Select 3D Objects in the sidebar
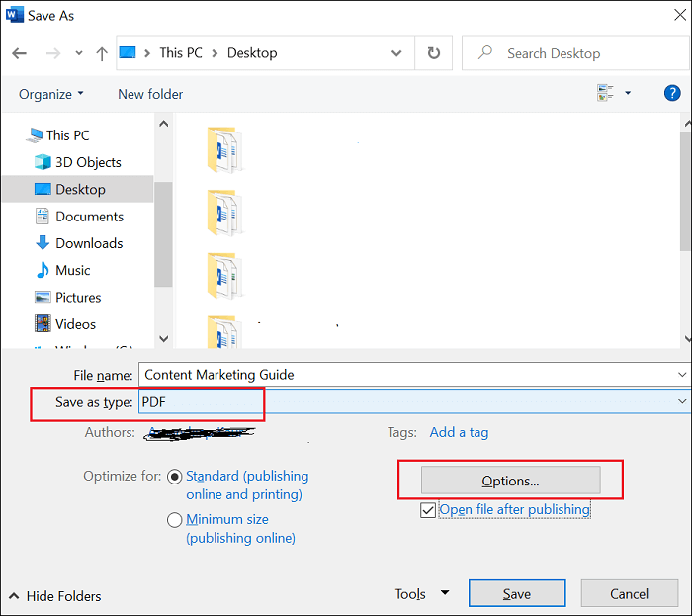 (88, 162)
